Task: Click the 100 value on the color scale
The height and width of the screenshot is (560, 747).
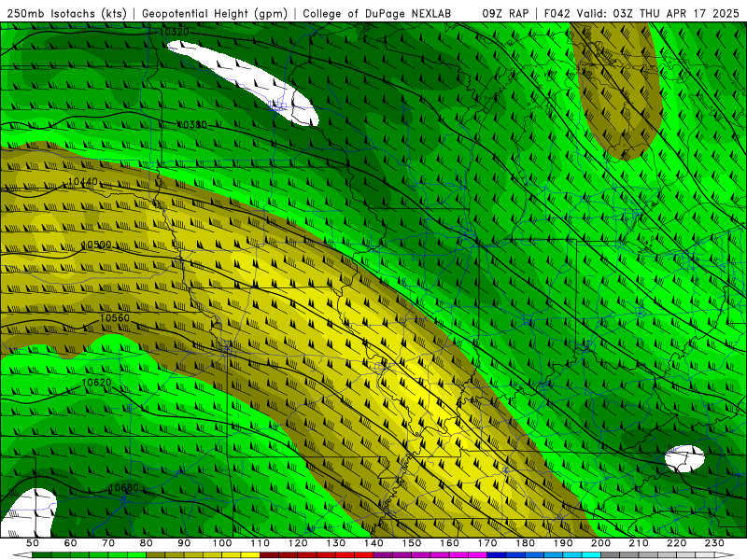Action: coord(222,543)
